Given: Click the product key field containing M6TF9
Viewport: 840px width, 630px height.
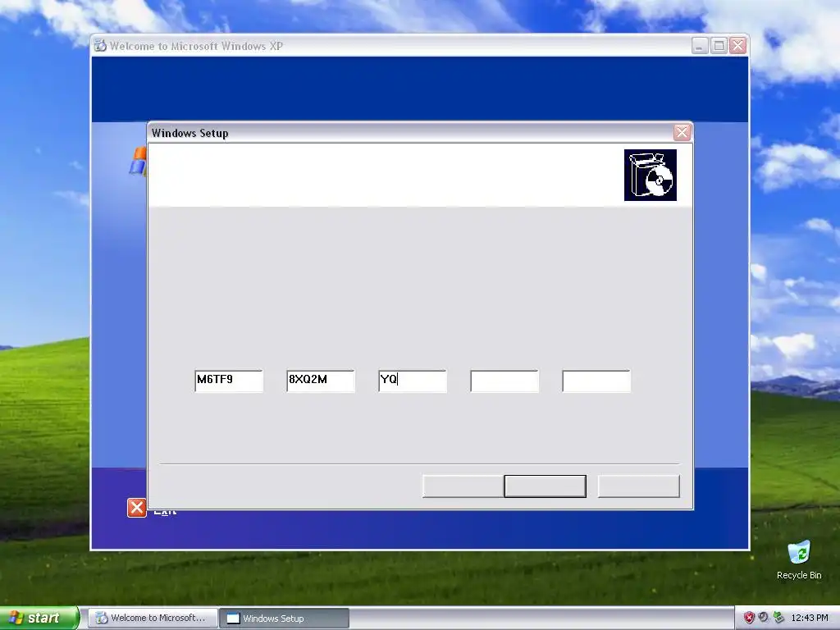Looking at the screenshot, I should point(229,381).
